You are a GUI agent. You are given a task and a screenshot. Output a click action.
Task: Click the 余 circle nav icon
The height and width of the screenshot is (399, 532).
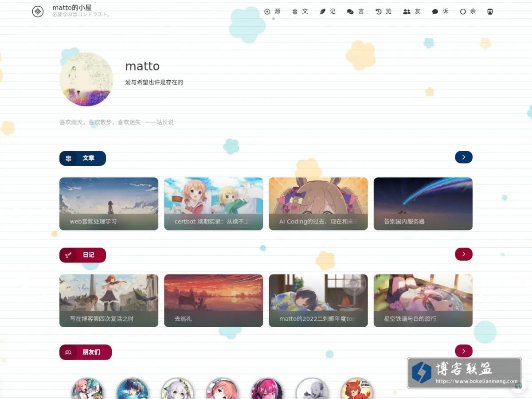[463, 12]
